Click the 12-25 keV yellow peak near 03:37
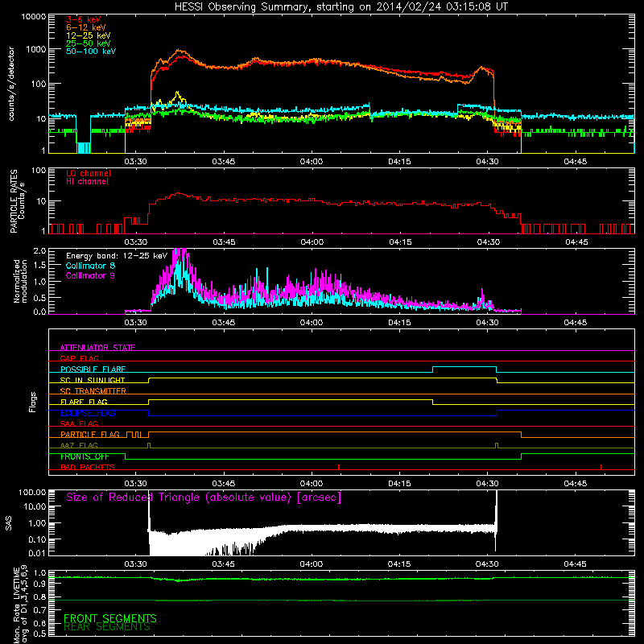The height and width of the screenshot is (644, 644). click(x=177, y=95)
